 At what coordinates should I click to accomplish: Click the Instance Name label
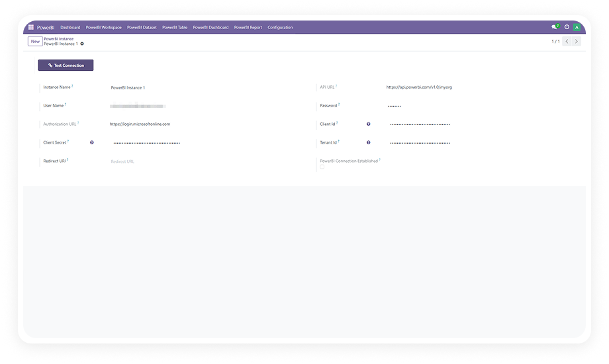[x=57, y=87]
